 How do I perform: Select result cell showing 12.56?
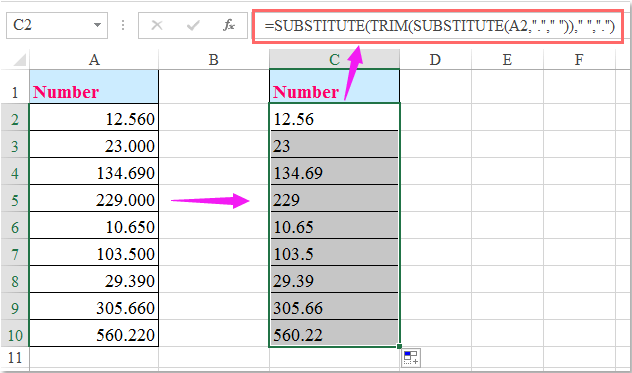pyautogui.click(x=334, y=117)
